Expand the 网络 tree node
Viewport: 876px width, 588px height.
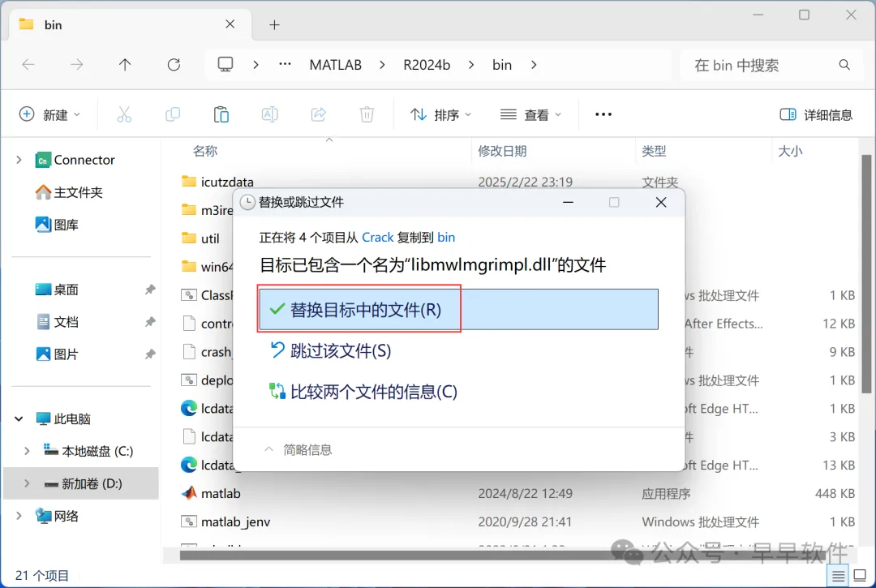[19, 515]
